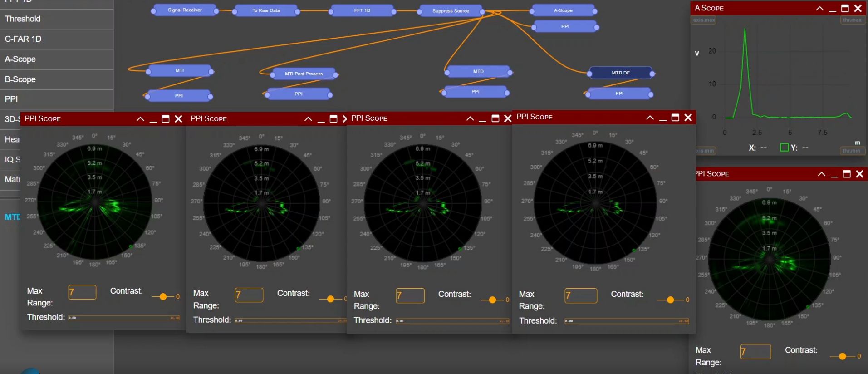The height and width of the screenshot is (374, 868).
Task: Select the MTD DF node
Action: click(x=620, y=73)
